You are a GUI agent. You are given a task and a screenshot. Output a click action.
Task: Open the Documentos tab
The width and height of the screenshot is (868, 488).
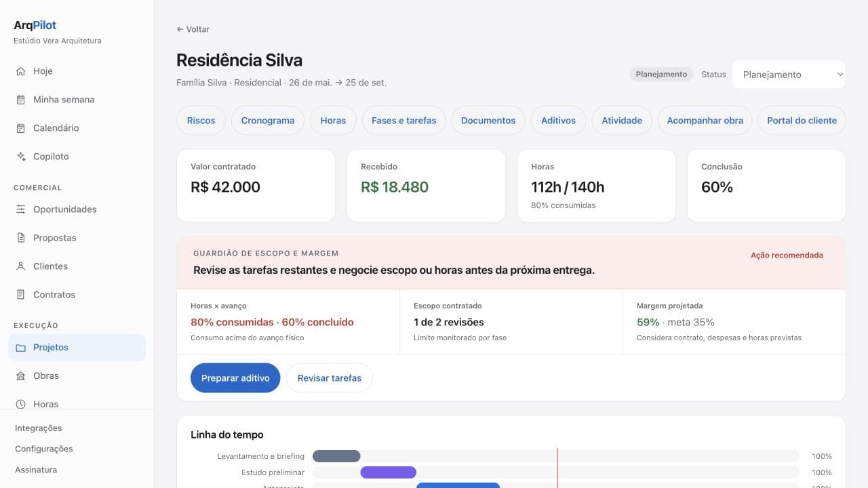click(488, 121)
